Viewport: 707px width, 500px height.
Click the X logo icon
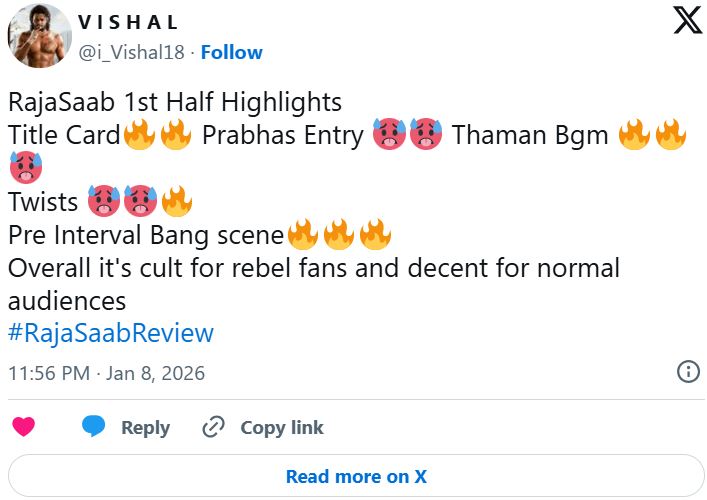pyautogui.click(x=688, y=19)
